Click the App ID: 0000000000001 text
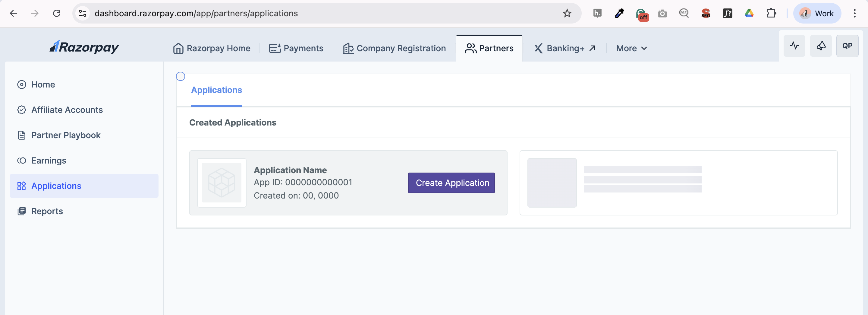Viewport: 868px width, 315px height. (303, 182)
